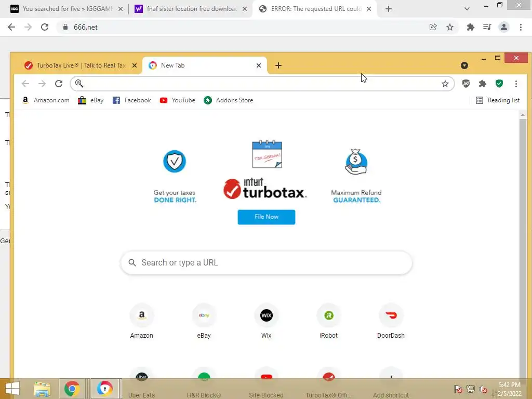The height and width of the screenshot is (399, 532).
Task: Open the DoorDash shortcut tile
Action: point(391,321)
